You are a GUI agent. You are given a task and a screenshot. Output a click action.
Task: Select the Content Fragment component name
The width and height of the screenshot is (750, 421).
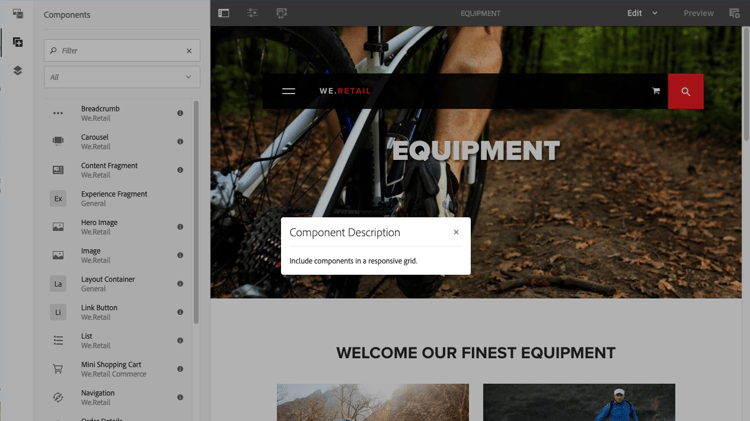(109, 166)
